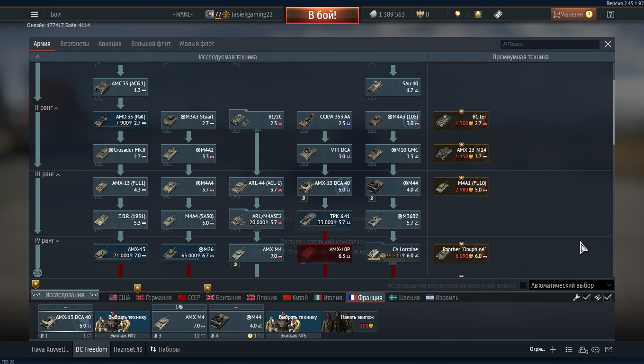This screenshot has height=364, width=644.
Task: Select the AMX M4 crew slot card
Action: point(179,321)
